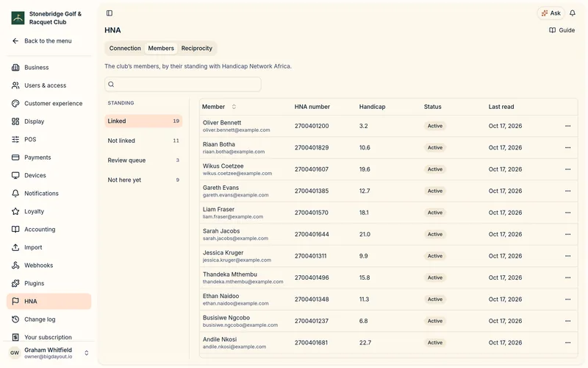The image size is (588, 368).
Task: Open the Business section
Action: coord(49,68)
